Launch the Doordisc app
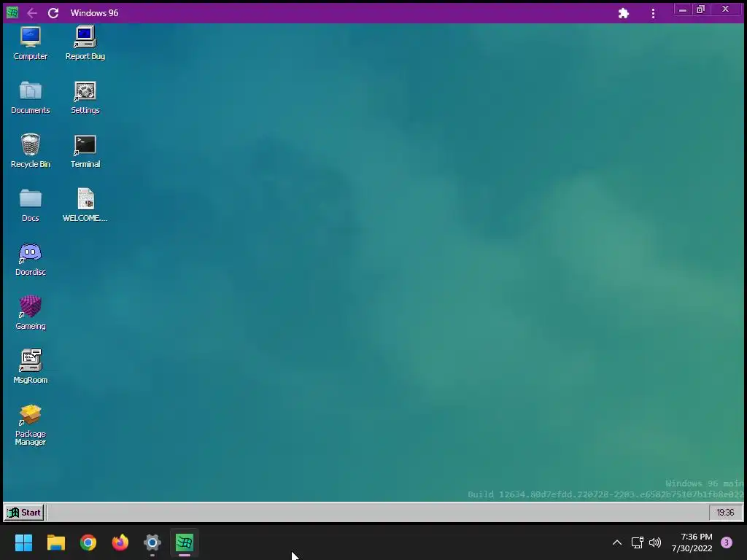The width and height of the screenshot is (747, 560). [x=30, y=260]
